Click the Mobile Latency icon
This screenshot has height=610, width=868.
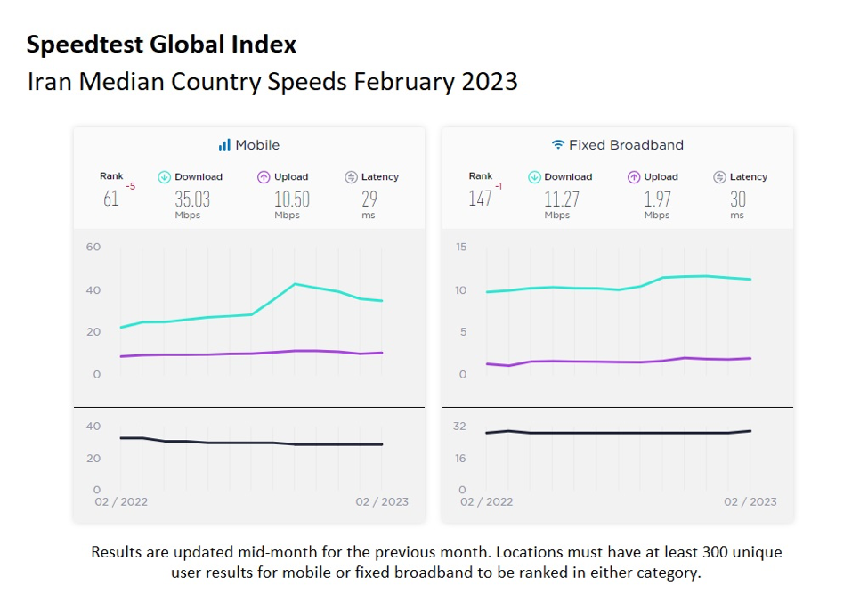coord(351,177)
